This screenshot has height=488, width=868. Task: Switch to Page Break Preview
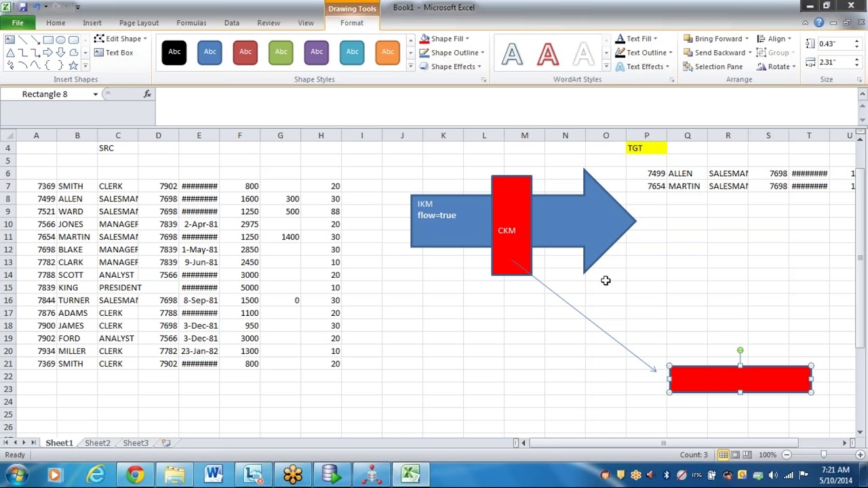[748, 455]
